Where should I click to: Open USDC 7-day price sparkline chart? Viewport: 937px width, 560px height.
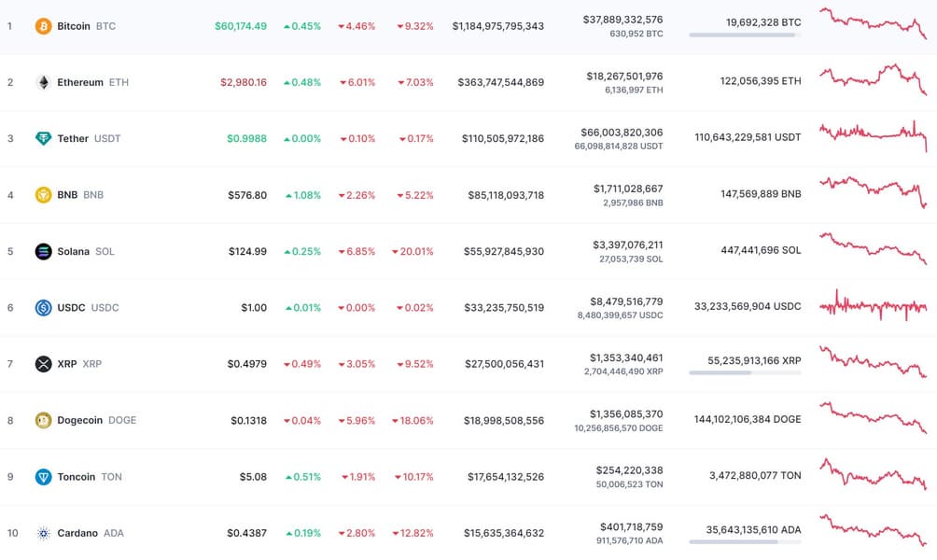(872, 306)
